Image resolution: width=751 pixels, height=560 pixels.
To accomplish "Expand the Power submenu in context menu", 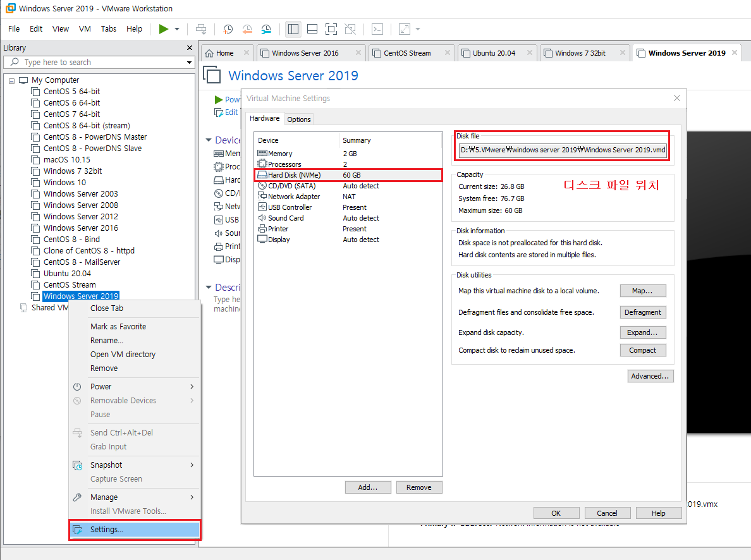I will pos(135,387).
